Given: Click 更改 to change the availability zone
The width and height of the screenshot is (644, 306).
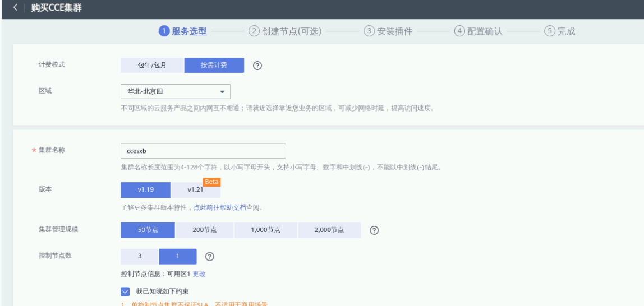Looking at the screenshot, I should (x=199, y=274).
